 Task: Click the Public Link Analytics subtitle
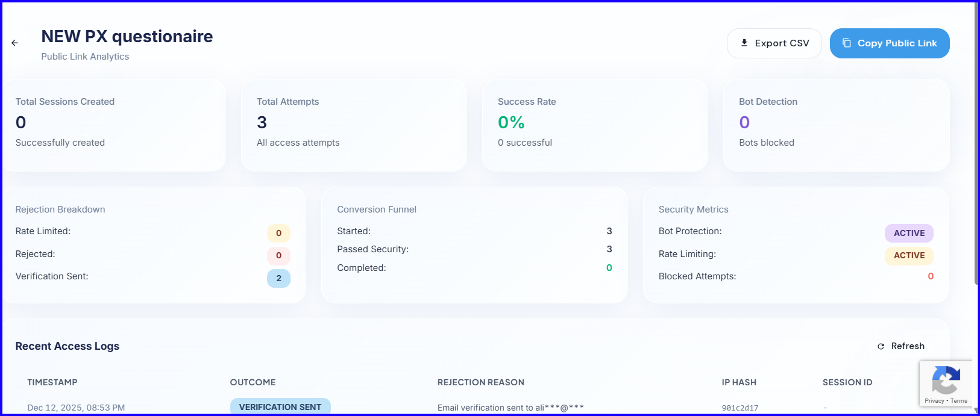85,57
